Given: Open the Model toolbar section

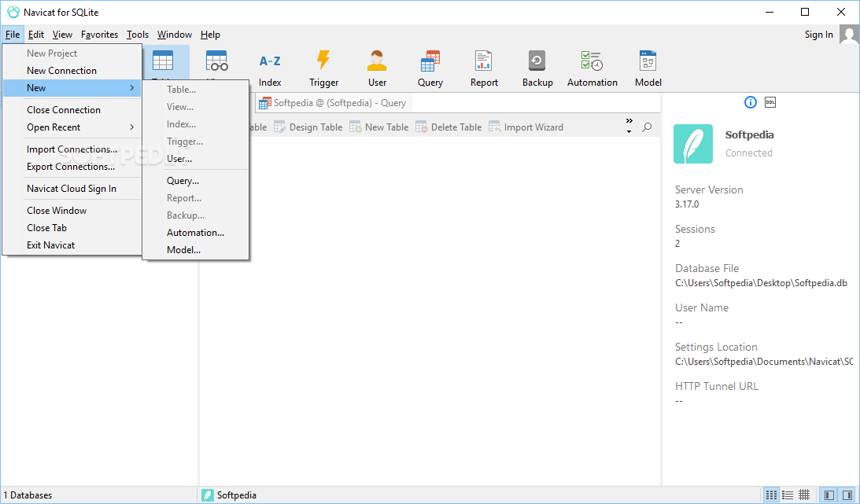Looking at the screenshot, I should tap(648, 68).
